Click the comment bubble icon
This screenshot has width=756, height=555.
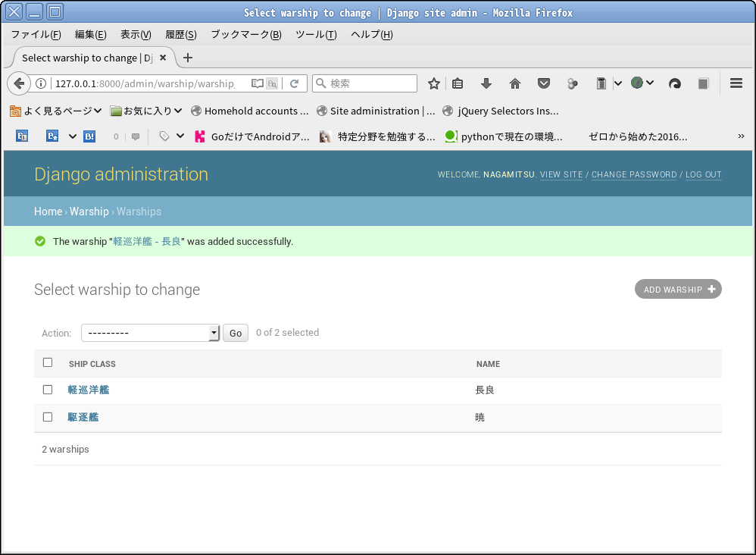point(136,136)
